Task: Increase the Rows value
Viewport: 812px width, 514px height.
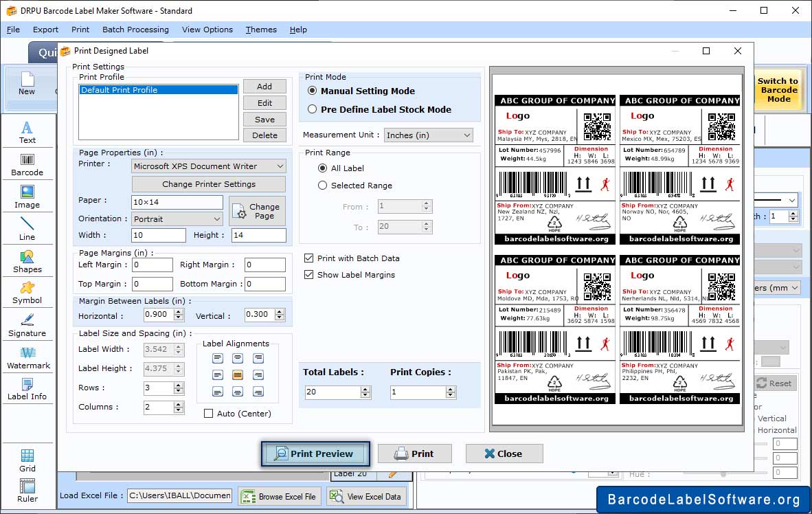Action: [179, 385]
